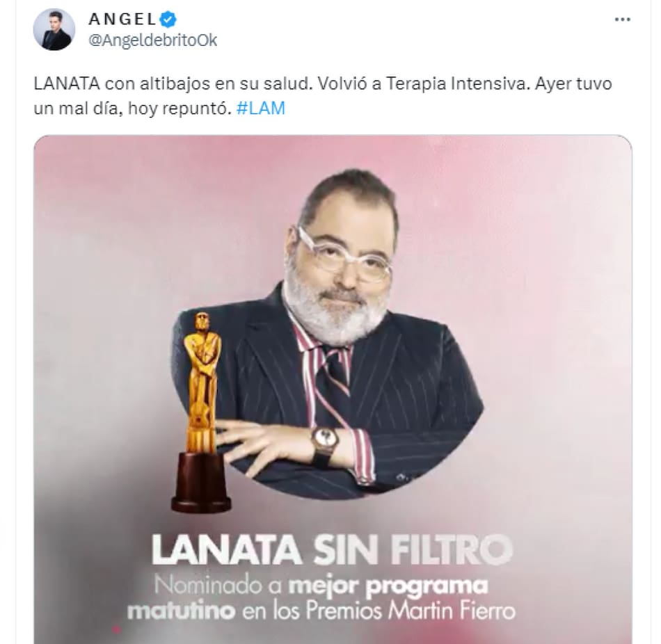This screenshot has width=661, height=644.
Task: Click the phrase Terapia Intensiva in tweet
Action: coord(456,83)
